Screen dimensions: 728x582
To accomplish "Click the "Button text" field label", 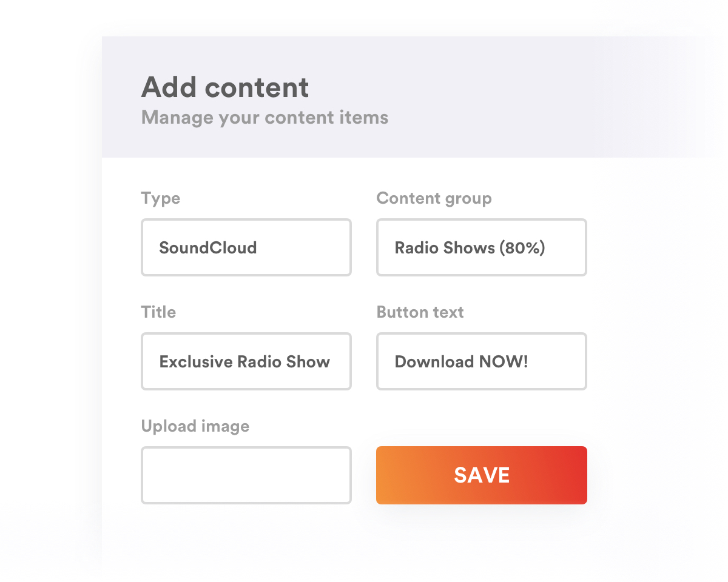I will click(x=420, y=312).
